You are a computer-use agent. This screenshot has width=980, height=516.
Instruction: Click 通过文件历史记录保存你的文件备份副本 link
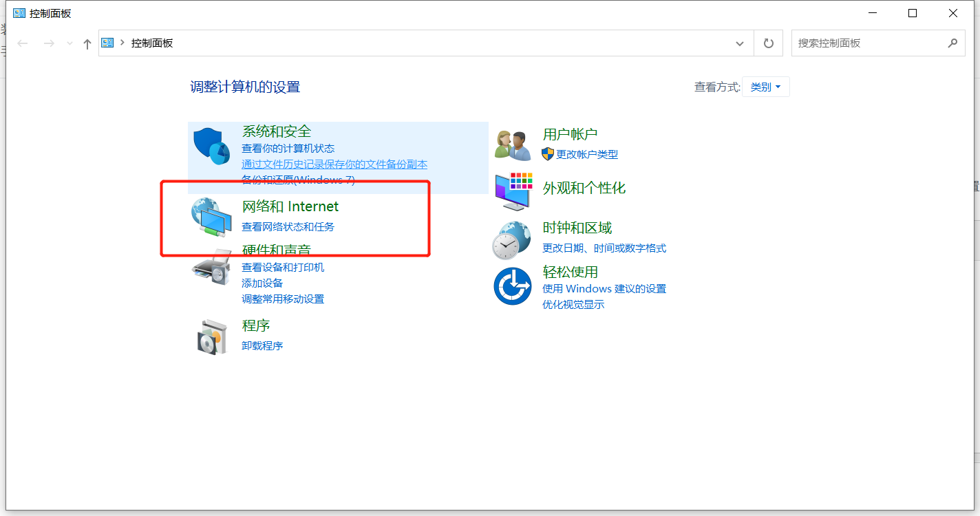pyautogui.click(x=334, y=164)
